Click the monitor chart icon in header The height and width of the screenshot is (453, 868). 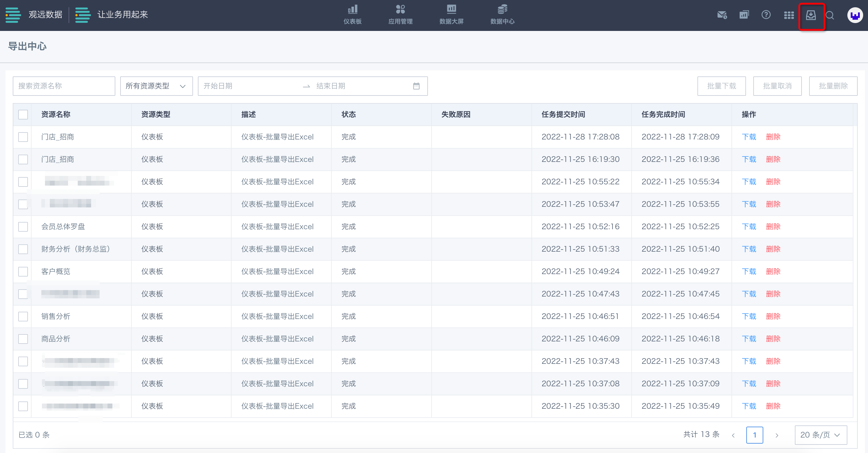click(x=744, y=15)
